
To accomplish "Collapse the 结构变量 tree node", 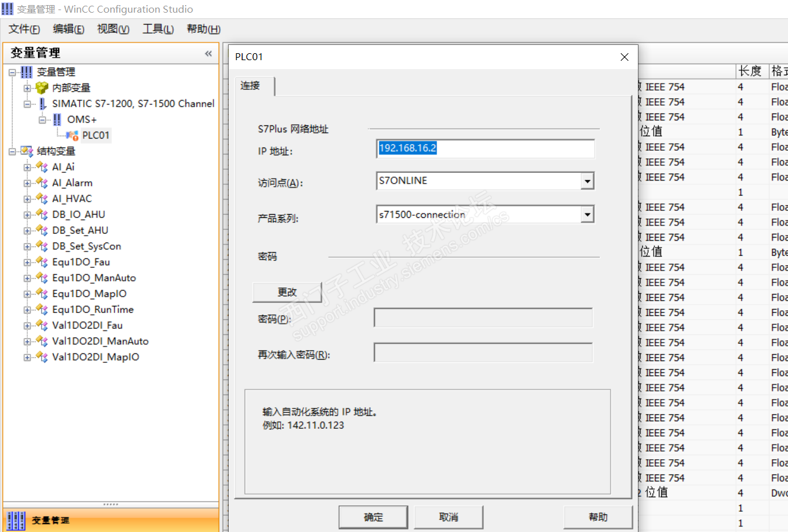I will tap(12, 151).
